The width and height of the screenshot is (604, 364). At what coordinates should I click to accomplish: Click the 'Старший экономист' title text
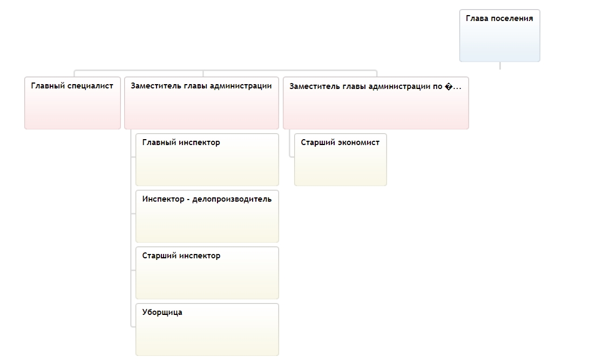coord(340,142)
